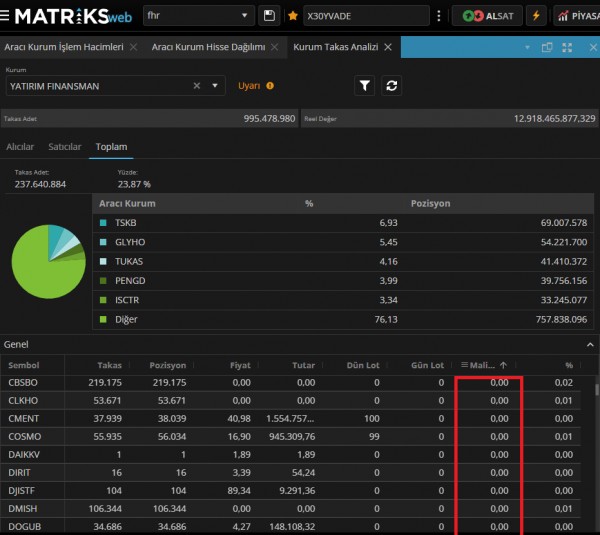The height and width of the screenshot is (535, 600).
Task: Switch to the Satıcılar tab
Action: [65, 147]
